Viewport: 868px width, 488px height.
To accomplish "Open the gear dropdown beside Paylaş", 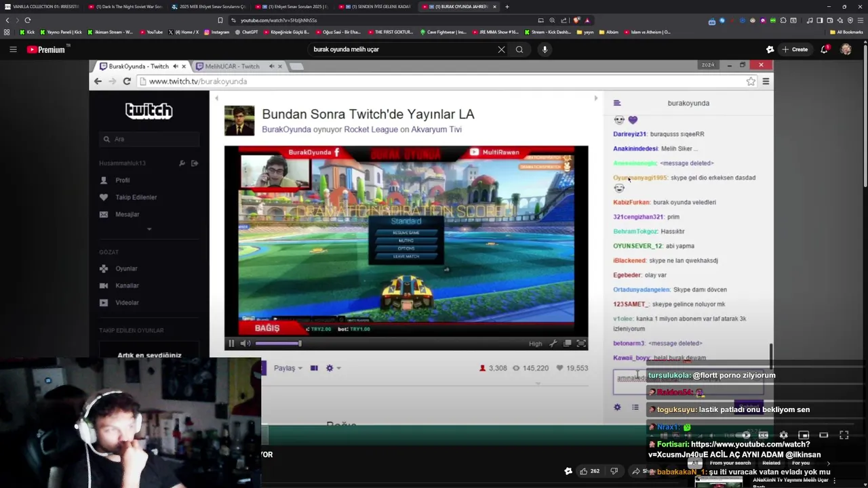I will [333, 368].
